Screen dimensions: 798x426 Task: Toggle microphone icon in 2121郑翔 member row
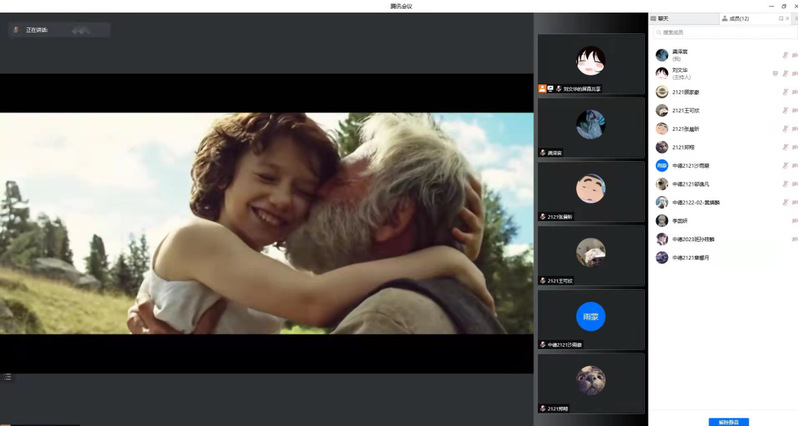[785, 147]
